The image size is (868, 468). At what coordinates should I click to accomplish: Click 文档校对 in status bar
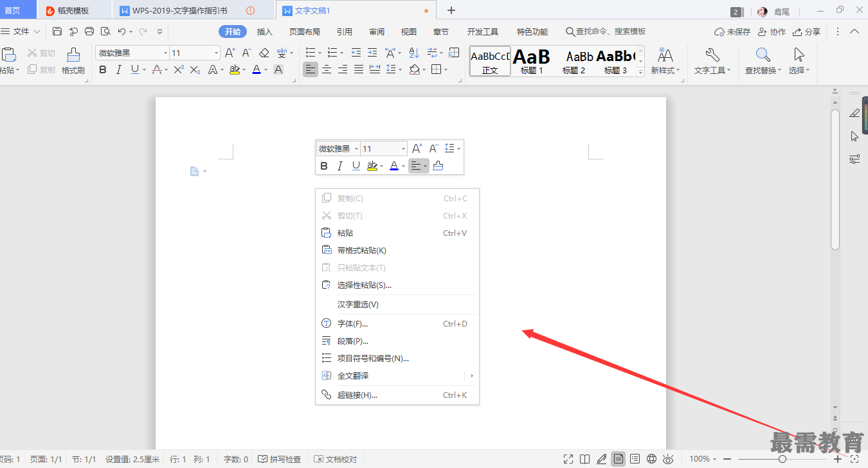pos(336,459)
